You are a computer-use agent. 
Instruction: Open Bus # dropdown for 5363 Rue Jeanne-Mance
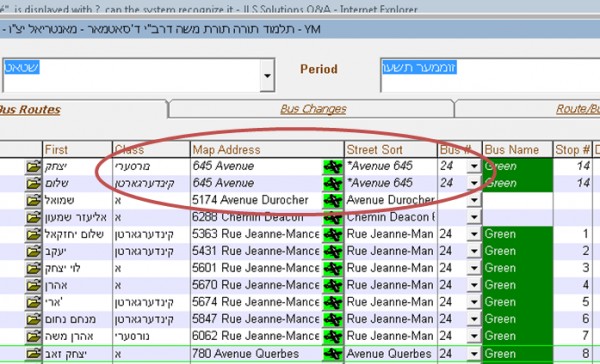474,234
